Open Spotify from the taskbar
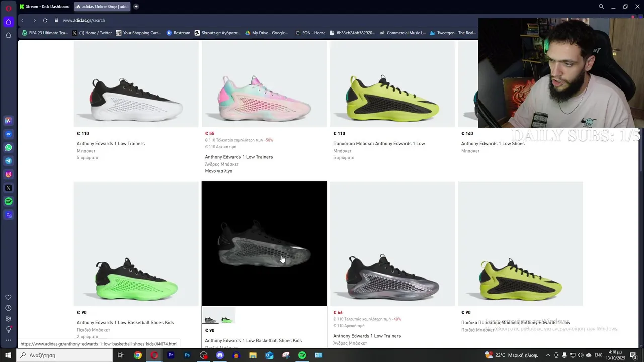The image size is (644, 362). [x=302, y=355]
